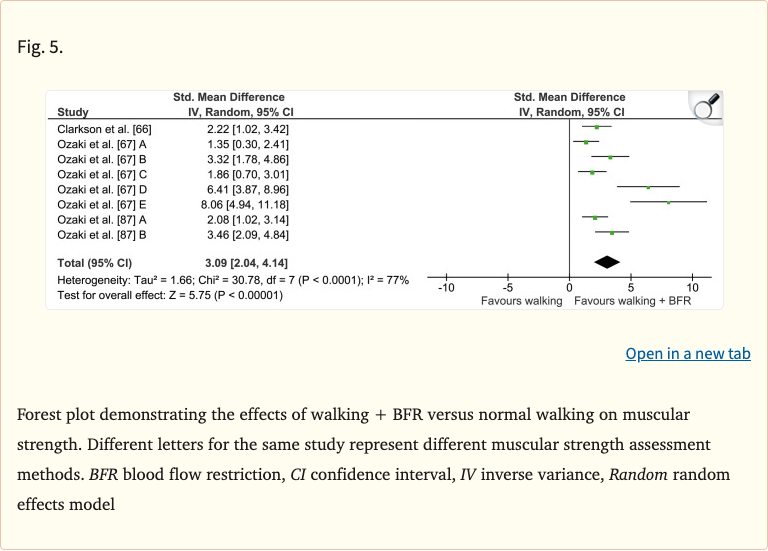Click the "Favours walking + BFR" axis label
The image size is (768, 551).
(632, 300)
